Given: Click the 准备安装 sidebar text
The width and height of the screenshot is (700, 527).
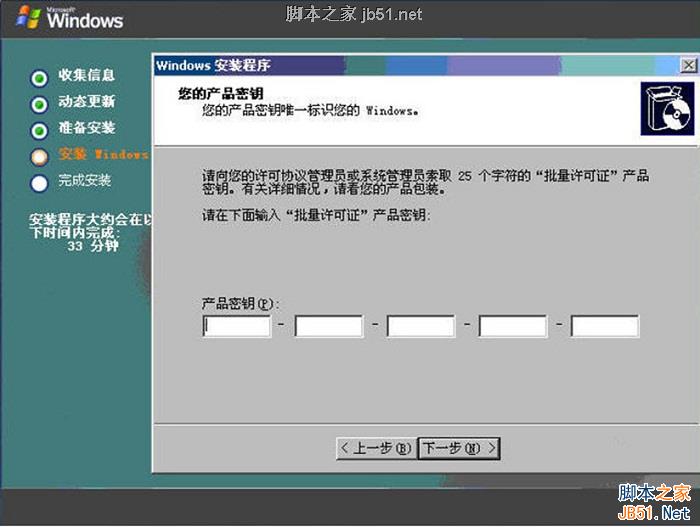Looking at the screenshot, I should 87,128.
